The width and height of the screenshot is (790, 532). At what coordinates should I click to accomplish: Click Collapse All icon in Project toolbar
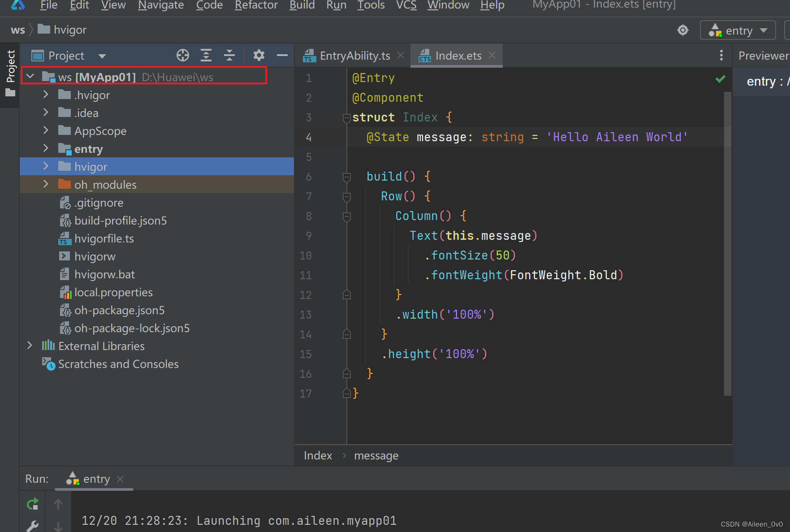pyautogui.click(x=229, y=56)
